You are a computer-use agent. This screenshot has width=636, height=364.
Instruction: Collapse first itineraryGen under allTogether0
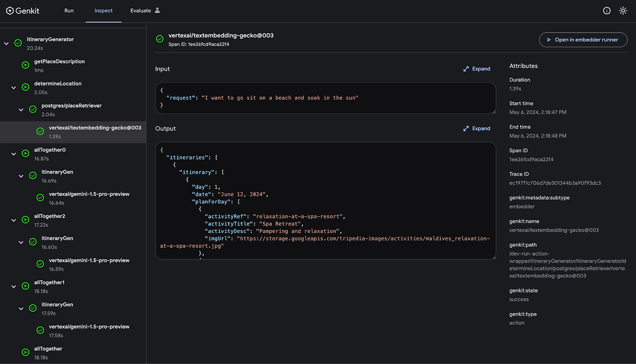21,176
